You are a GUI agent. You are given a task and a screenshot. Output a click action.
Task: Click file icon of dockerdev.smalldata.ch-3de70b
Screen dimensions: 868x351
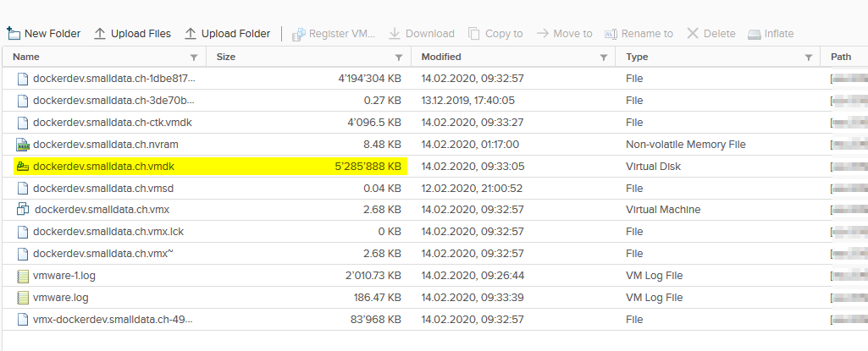click(x=22, y=101)
